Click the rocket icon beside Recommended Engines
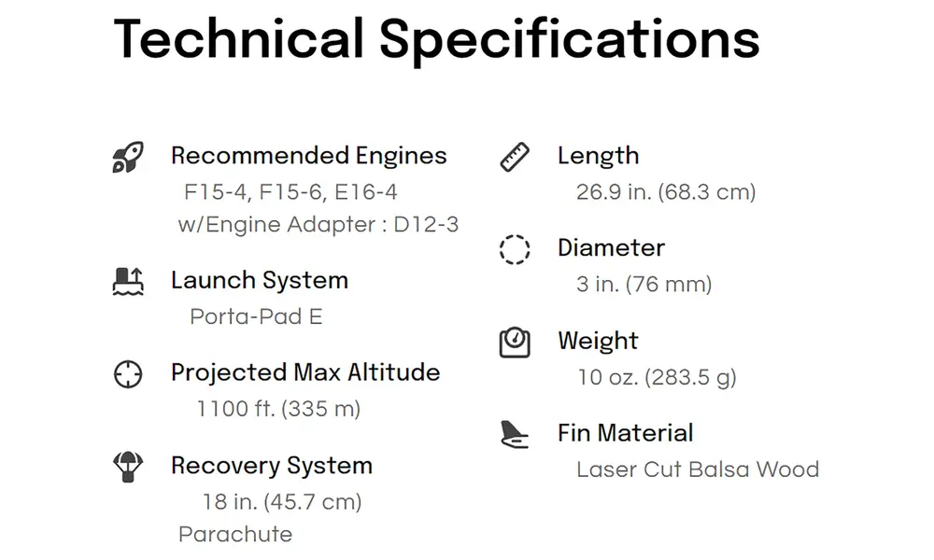The image size is (934, 560). click(x=128, y=157)
